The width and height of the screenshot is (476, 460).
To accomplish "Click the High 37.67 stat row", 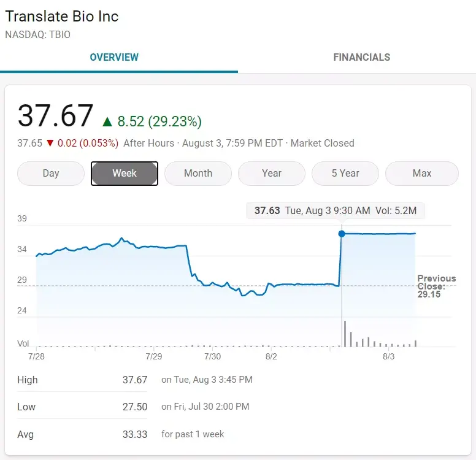I will (135, 380).
